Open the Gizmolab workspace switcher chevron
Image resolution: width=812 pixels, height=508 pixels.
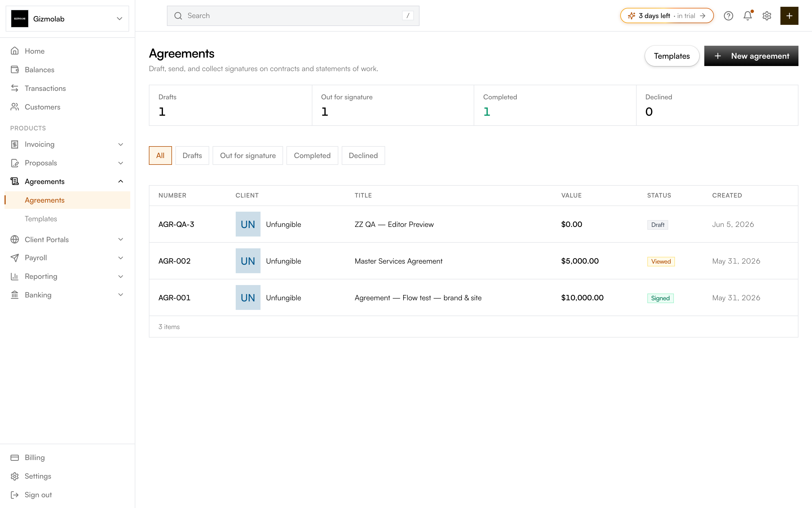coord(120,19)
